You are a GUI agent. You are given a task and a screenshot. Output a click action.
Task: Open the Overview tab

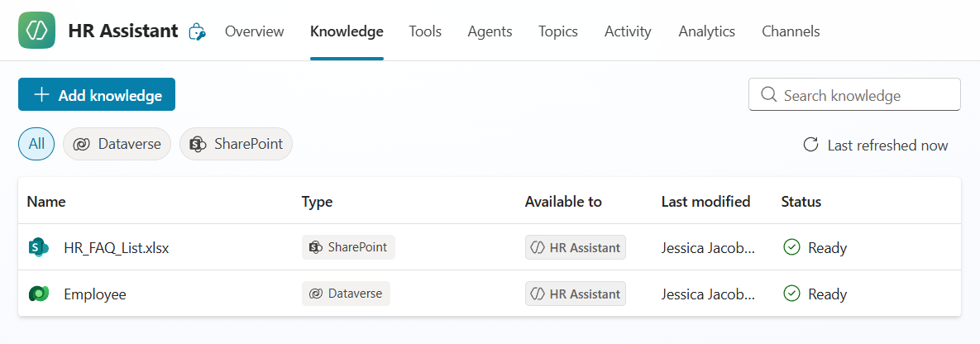pos(255,31)
